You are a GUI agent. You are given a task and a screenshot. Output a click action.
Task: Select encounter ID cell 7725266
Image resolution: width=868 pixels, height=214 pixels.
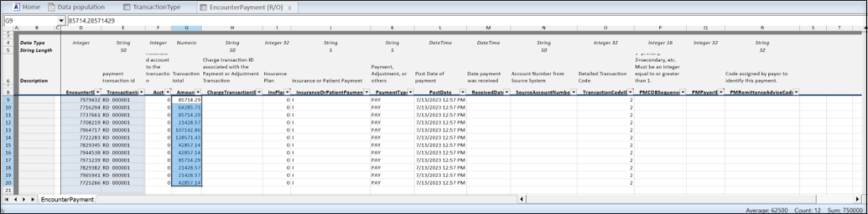pyautogui.click(x=81, y=182)
